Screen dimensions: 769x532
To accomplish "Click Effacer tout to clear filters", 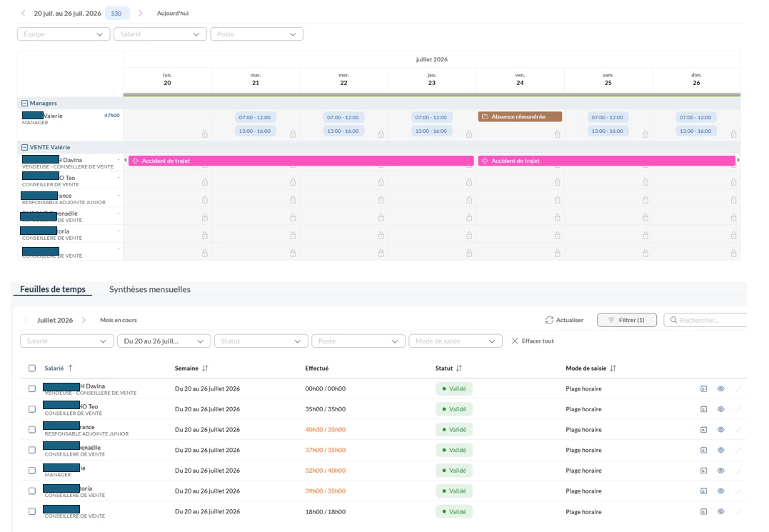I will click(x=533, y=341).
